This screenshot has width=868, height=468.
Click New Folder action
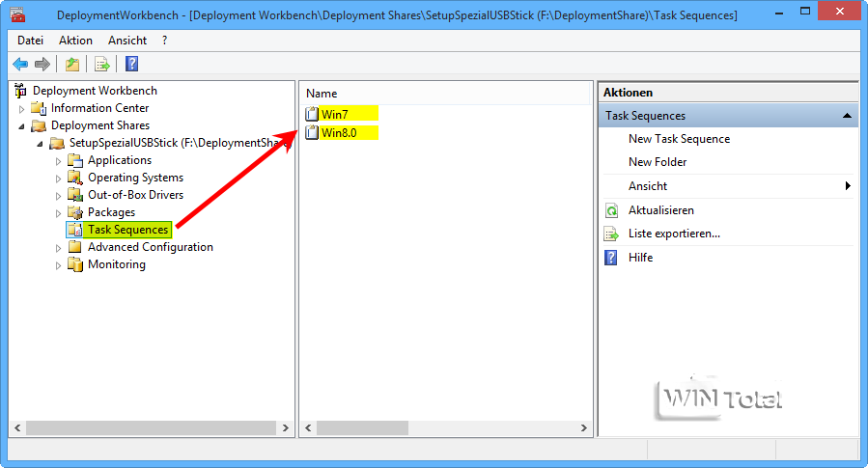click(658, 162)
